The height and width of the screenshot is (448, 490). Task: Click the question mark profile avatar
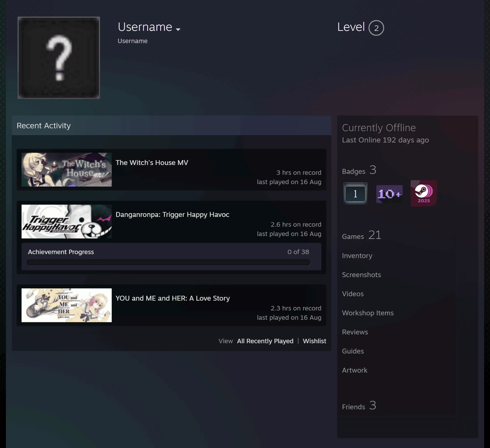pos(59,58)
